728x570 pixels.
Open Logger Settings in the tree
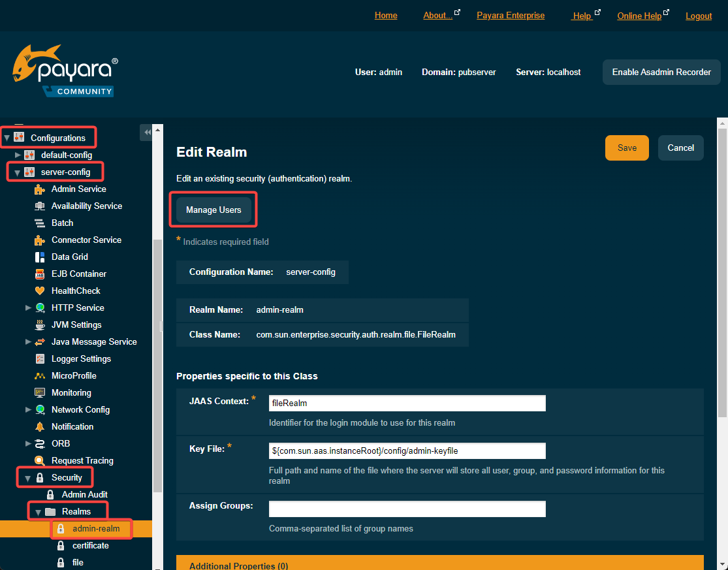tap(81, 358)
